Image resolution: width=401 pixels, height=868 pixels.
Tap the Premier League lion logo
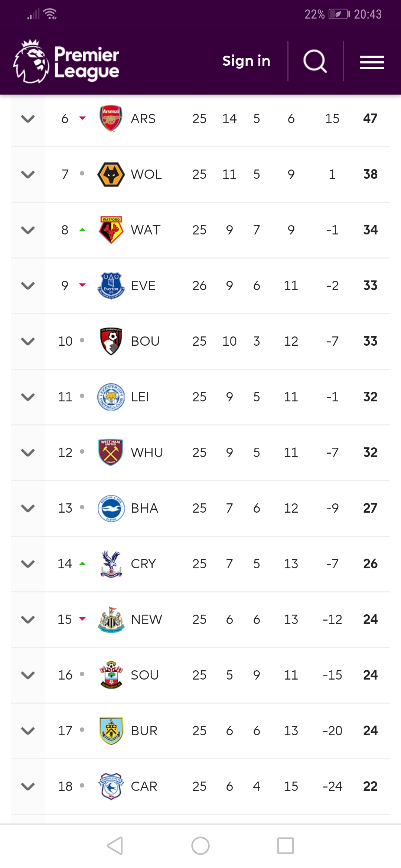click(x=32, y=61)
